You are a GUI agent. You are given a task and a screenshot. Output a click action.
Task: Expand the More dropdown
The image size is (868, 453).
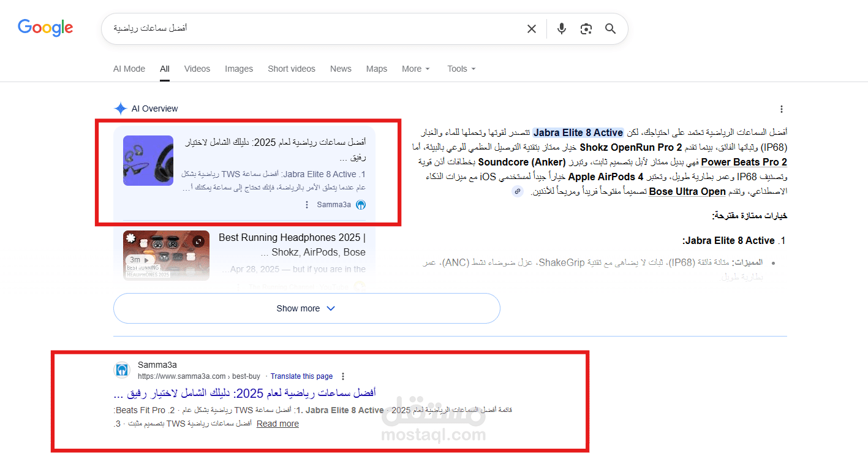point(416,69)
